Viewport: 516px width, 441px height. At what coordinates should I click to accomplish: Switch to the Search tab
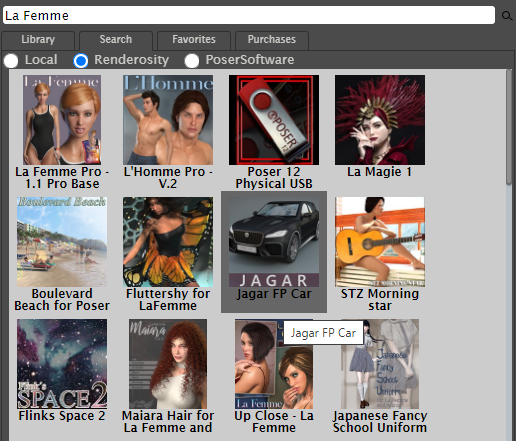point(116,40)
